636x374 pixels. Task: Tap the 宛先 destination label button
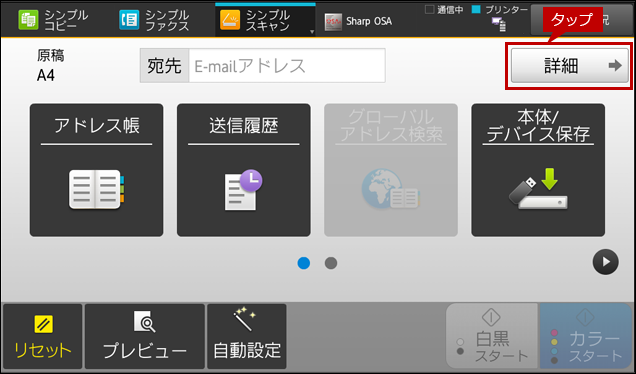coord(164,66)
